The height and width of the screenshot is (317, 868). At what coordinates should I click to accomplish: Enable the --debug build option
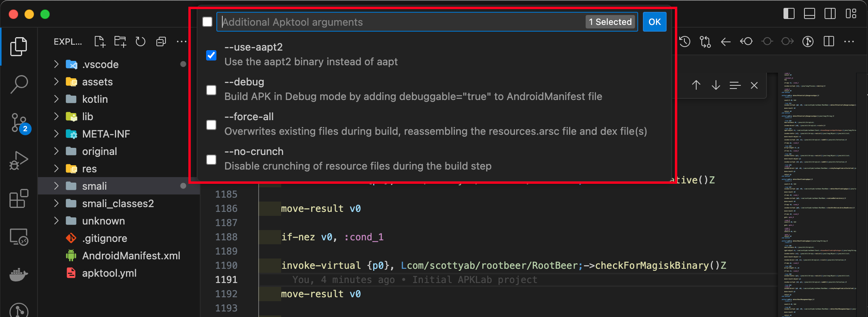click(x=211, y=90)
